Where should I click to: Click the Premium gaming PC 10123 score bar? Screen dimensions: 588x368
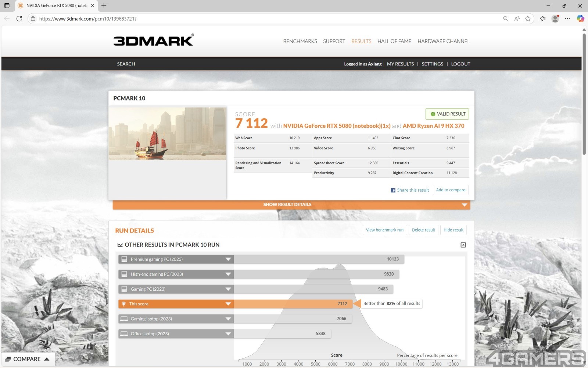tap(319, 259)
